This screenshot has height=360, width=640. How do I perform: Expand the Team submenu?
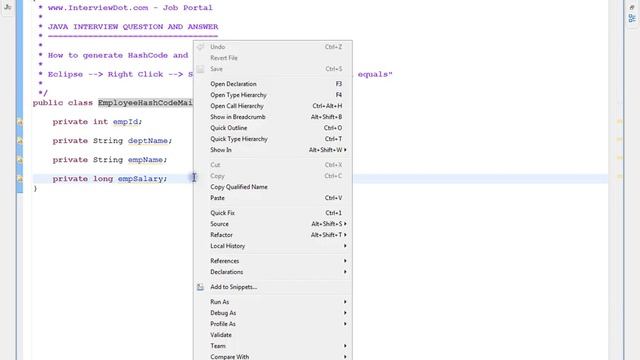[x=272, y=346]
